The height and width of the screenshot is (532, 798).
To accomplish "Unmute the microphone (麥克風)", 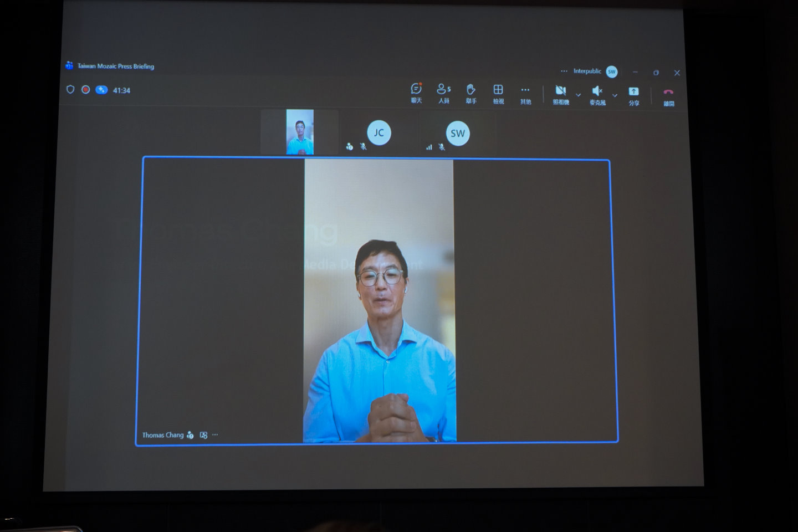I will (x=597, y=94).
